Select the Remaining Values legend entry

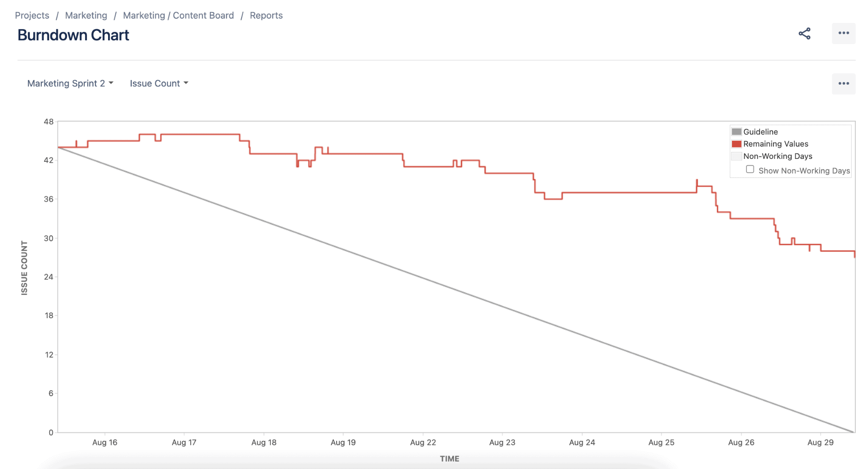[x=776, y=144]
